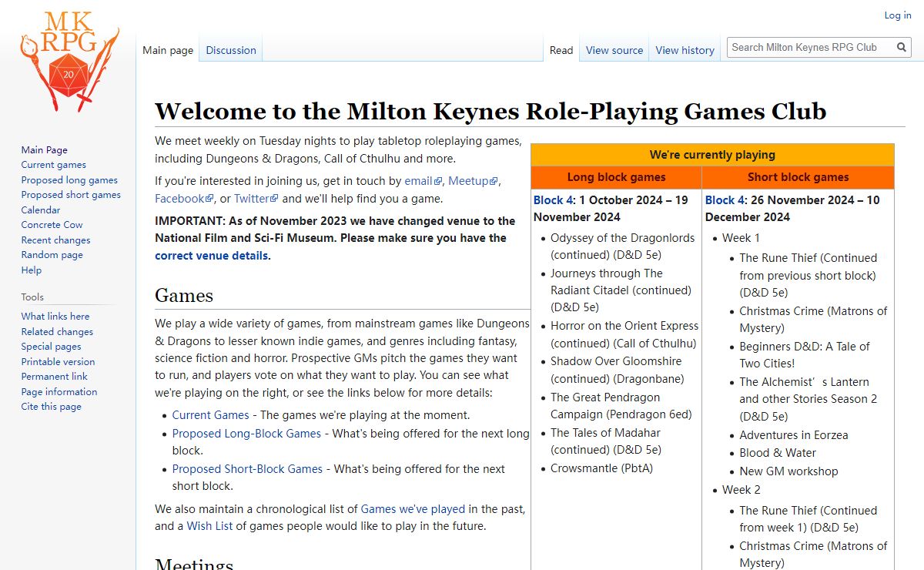
Task: Click Adventures in Eorzea entry
Action: (x=794, y=435)
